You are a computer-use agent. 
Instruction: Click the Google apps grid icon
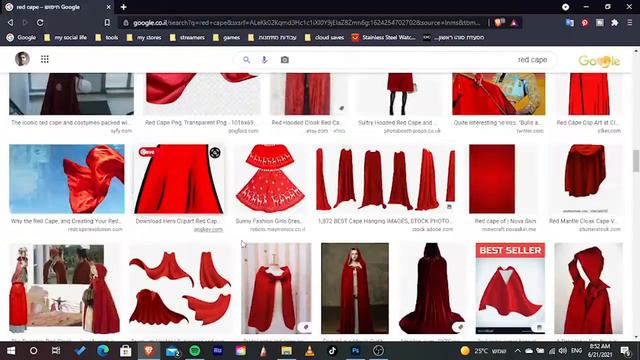pos(45,60)
